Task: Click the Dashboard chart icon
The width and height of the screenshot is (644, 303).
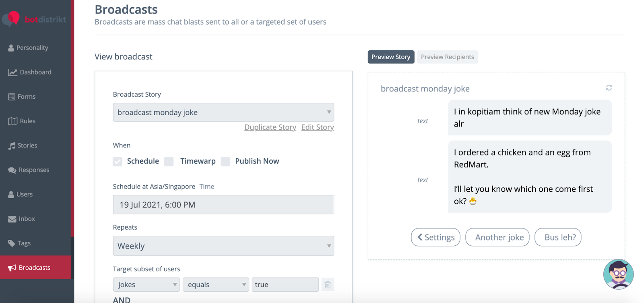Action: (12, 73)
